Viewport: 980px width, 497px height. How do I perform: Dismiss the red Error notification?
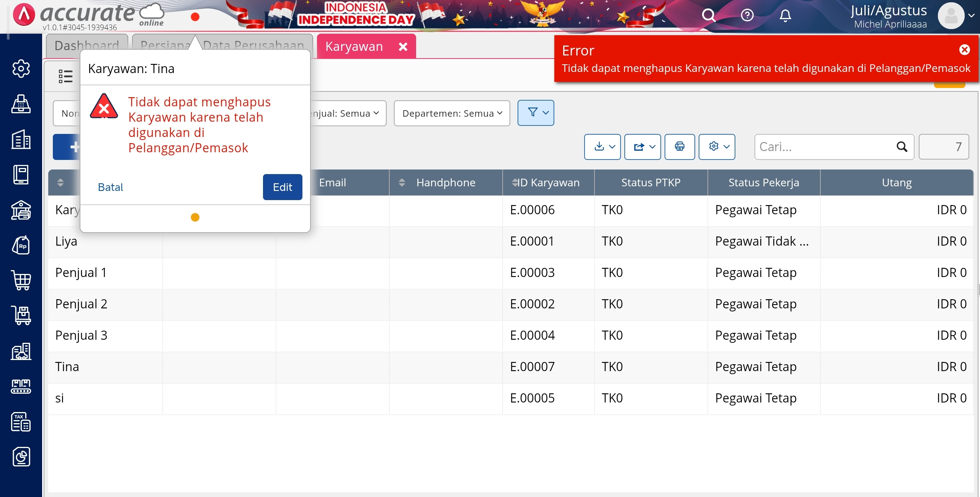pyautogui.click(x=964, y=50)
